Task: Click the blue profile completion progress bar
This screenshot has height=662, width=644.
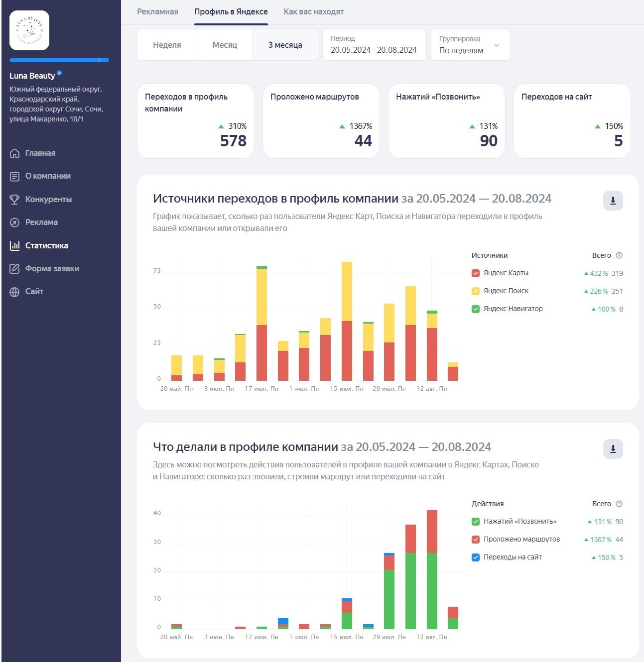Action: (x=59, y=60)
